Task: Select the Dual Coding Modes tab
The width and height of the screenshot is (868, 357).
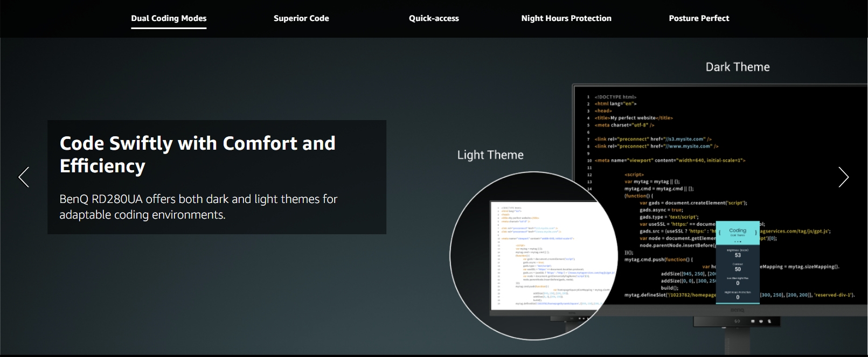Action: point(169,18)
